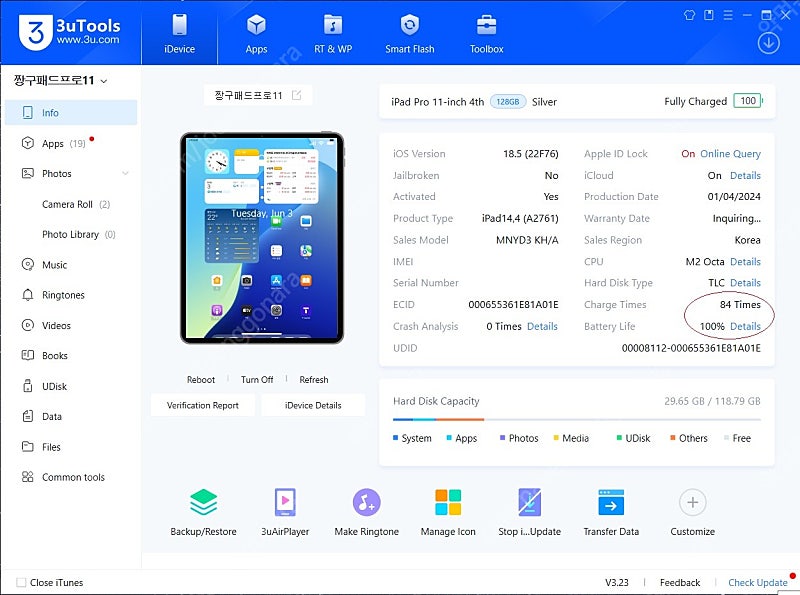Click the title bar icon beside the shirt icon
The height and width of the screenshot is (595, 800).
(x=709, y=15)
